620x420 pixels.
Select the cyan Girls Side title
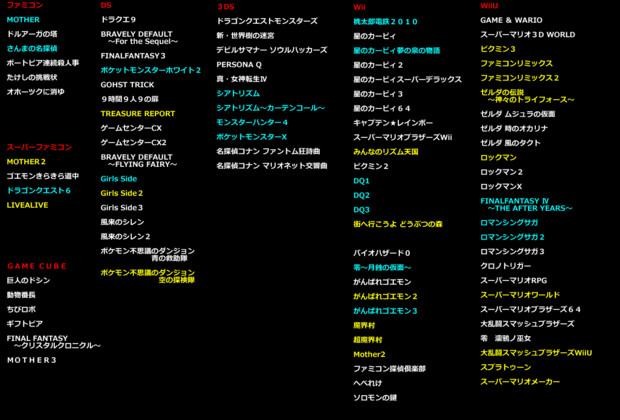pyautogui.click(x=119, y=179)
